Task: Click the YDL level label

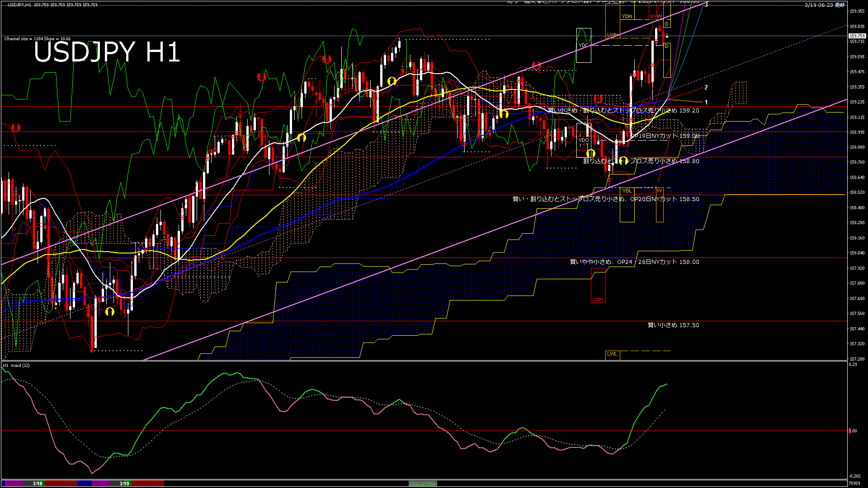Action: pos(627,191)
